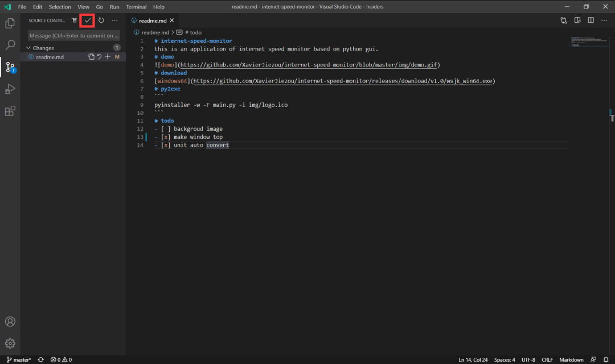The width and height of the screenshot is (615, 364).
Task: Open the Run menu
Action: 114,7
